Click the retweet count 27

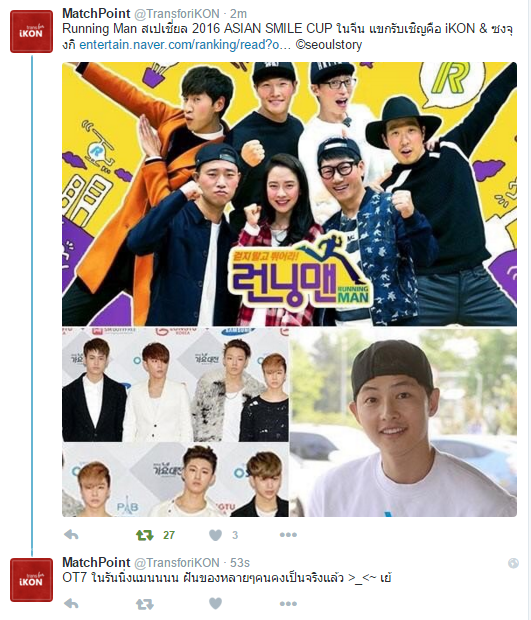(x=169, y=535)
